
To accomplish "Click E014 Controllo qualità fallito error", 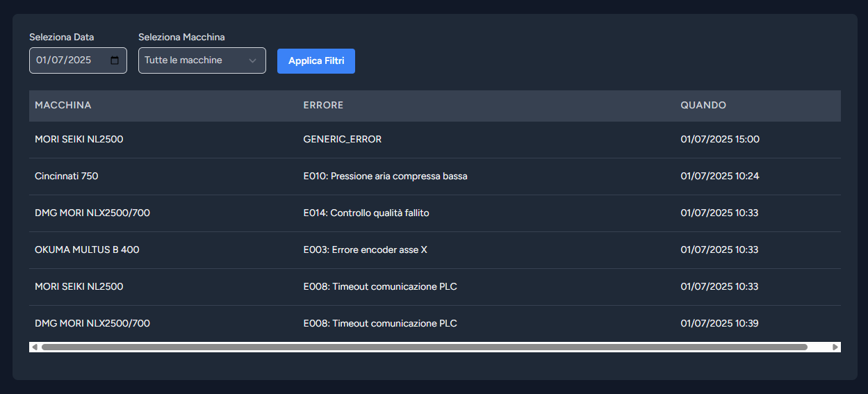I will (x=366, y=213).
